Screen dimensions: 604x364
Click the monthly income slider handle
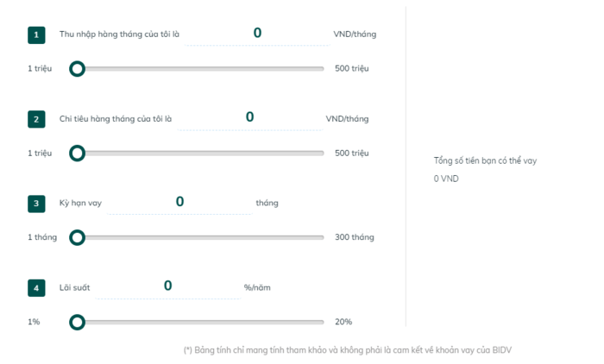[x=77, y=69]
